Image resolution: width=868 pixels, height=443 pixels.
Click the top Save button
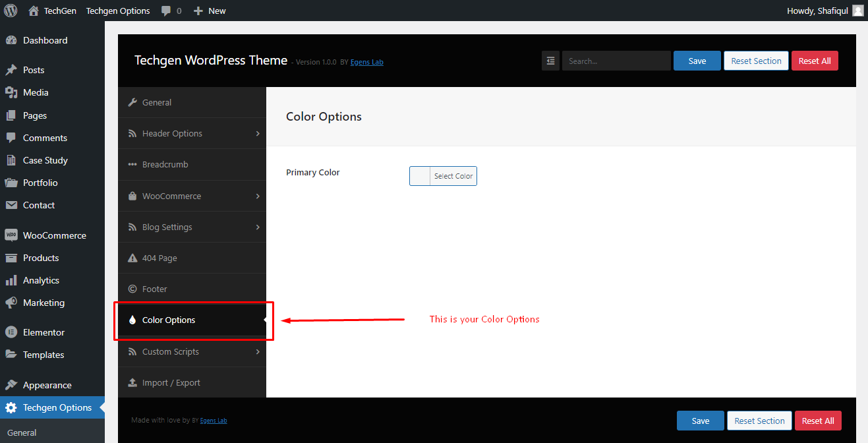697,61
